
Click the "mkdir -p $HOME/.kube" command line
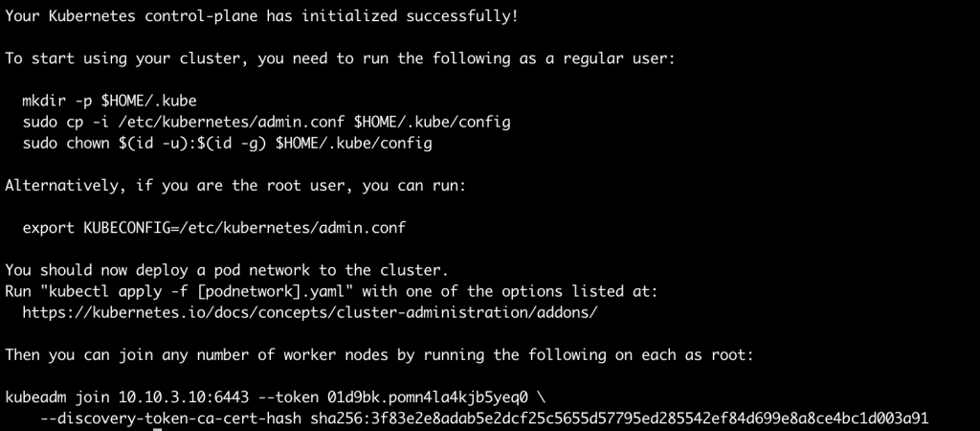(109, 102)
